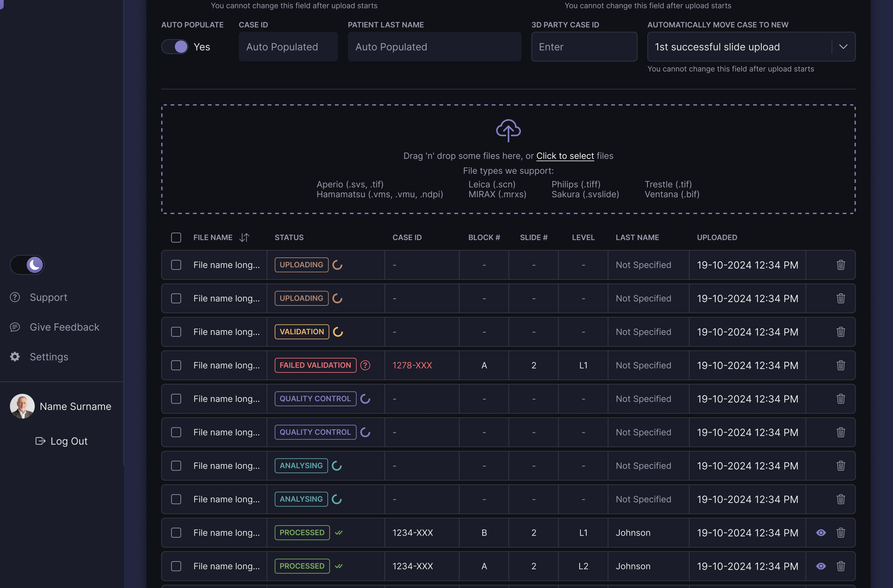The image size is (893, 588).
Task: Sort the table by FILE NAME column
Action: pyautogui.click(x=245, y=237)
